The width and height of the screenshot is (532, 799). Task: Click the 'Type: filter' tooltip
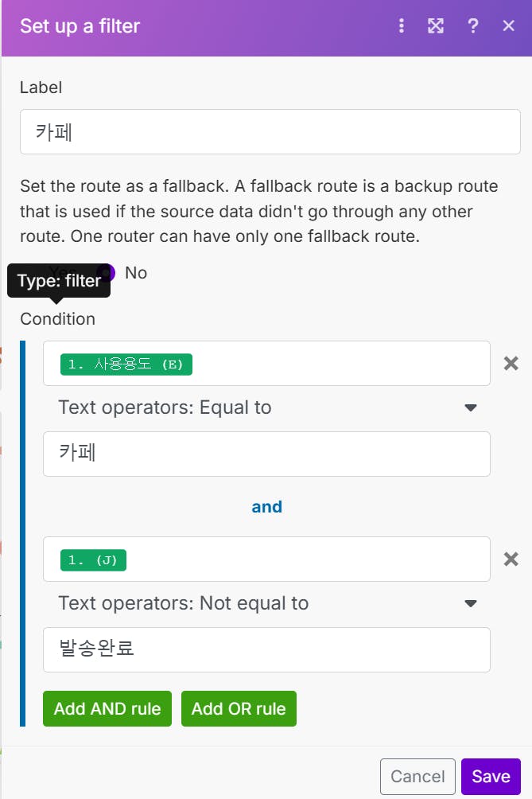[59, 281]
